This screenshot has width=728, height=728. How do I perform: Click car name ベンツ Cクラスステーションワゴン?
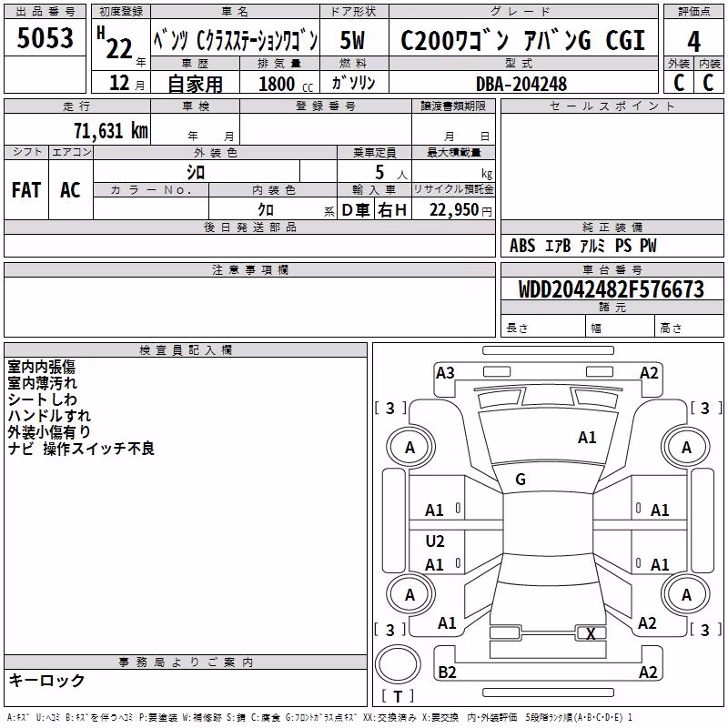click(236, 40)
